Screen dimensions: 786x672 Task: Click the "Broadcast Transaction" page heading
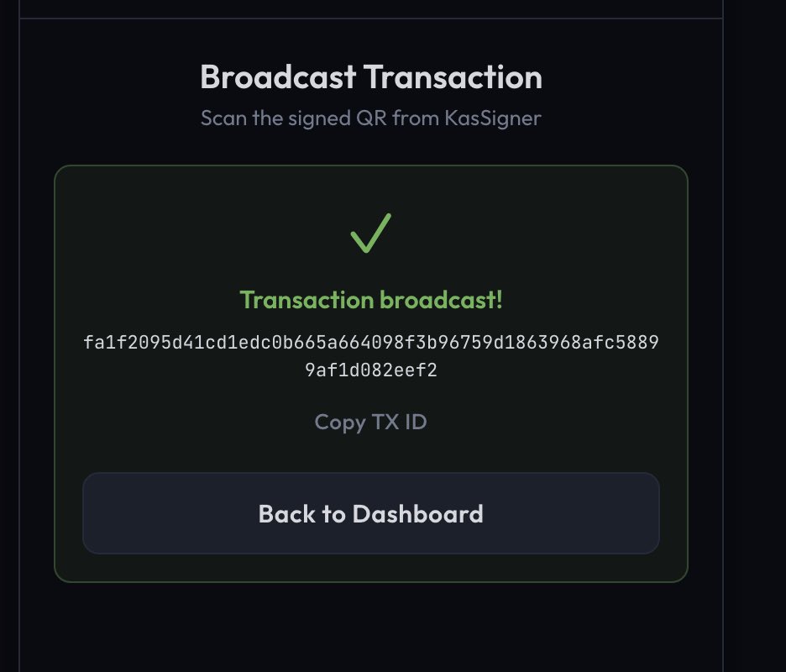tap(370, 77)
